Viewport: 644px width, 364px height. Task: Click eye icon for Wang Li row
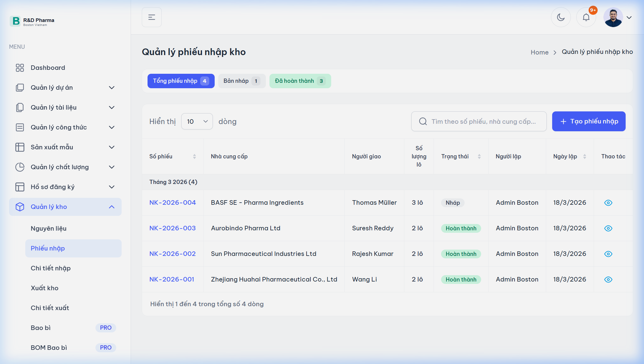608,279
